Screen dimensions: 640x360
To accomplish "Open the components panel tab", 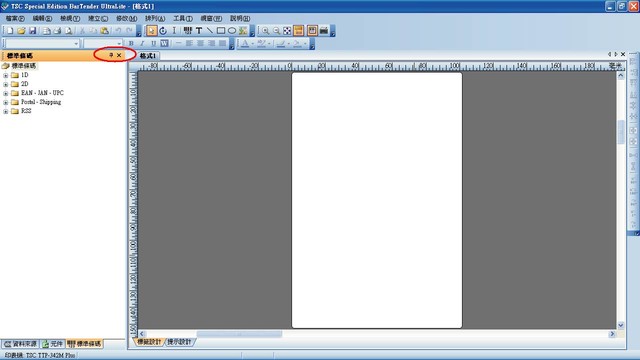I will coord(53,344).
